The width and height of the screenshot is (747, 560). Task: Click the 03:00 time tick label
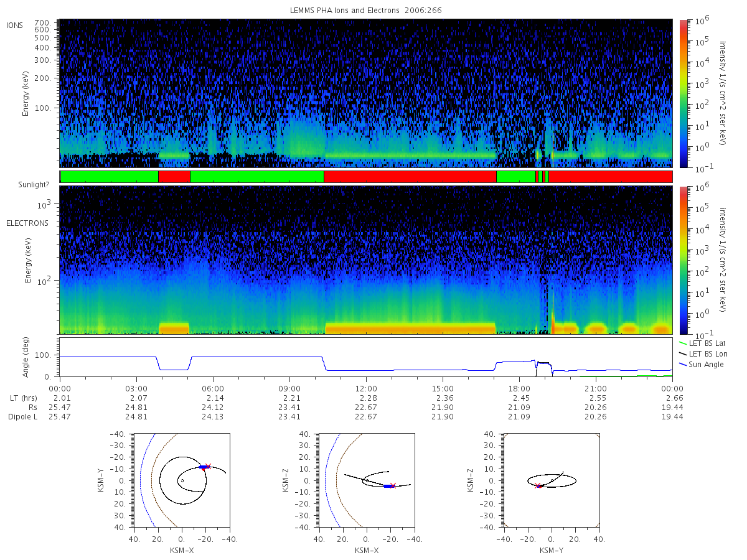(136, 388)
